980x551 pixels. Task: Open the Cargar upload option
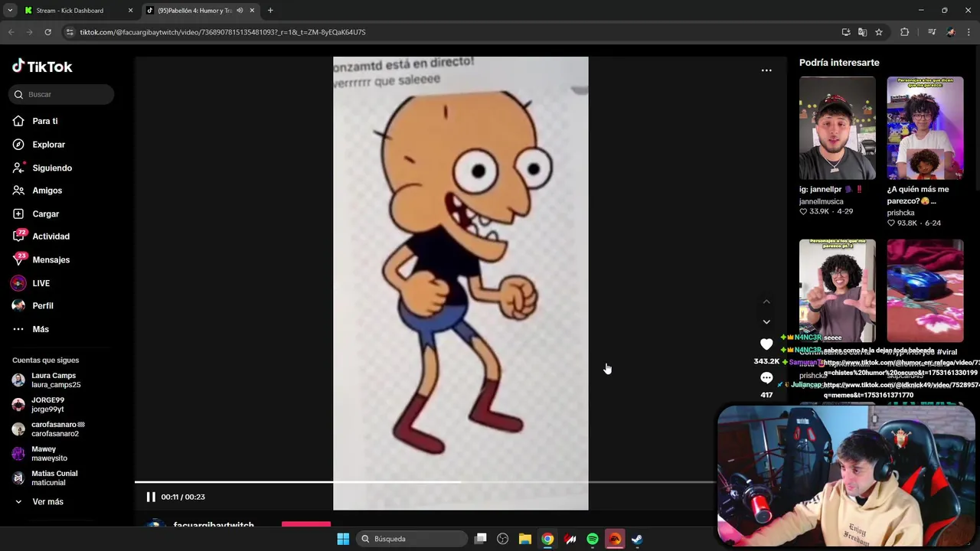(35, 214)
